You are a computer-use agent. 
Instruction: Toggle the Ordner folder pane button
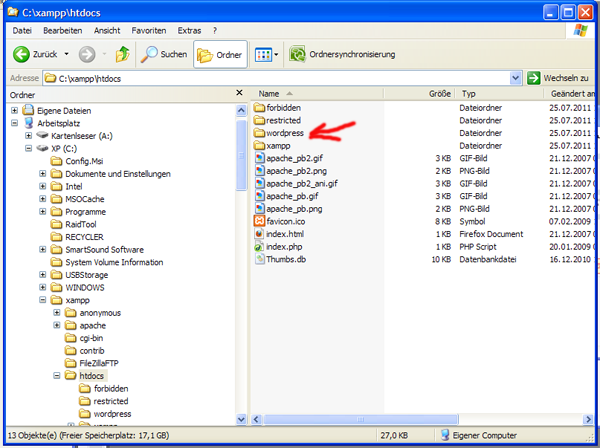220,55
